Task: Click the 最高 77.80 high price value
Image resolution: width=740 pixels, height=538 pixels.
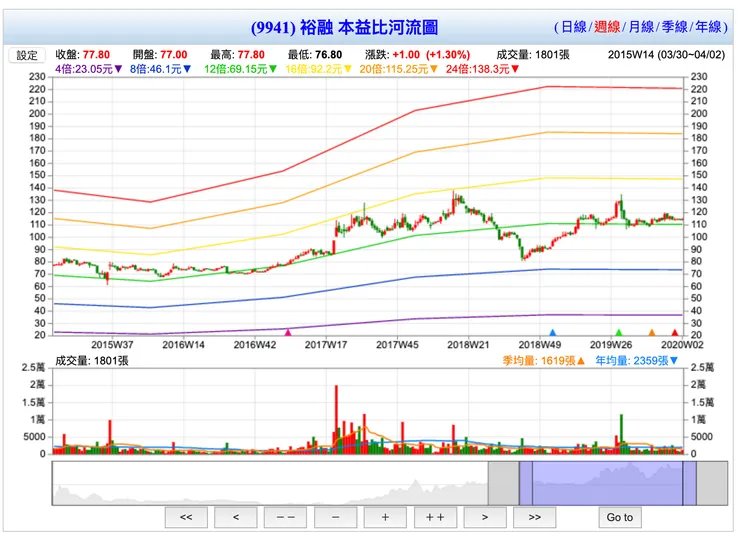Action: (251, 55)
